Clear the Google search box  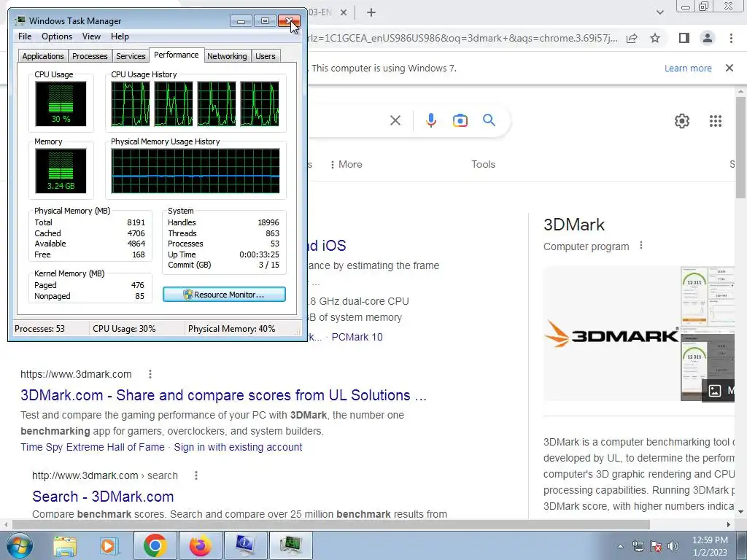[395, 120]
